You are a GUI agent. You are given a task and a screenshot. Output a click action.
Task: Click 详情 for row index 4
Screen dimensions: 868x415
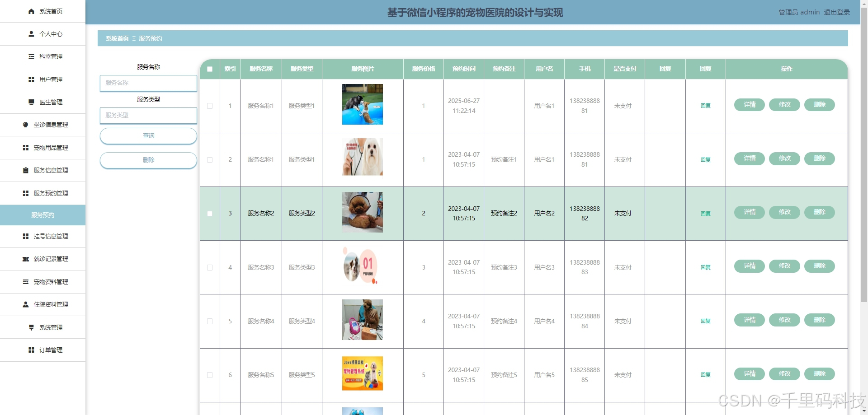750,266
